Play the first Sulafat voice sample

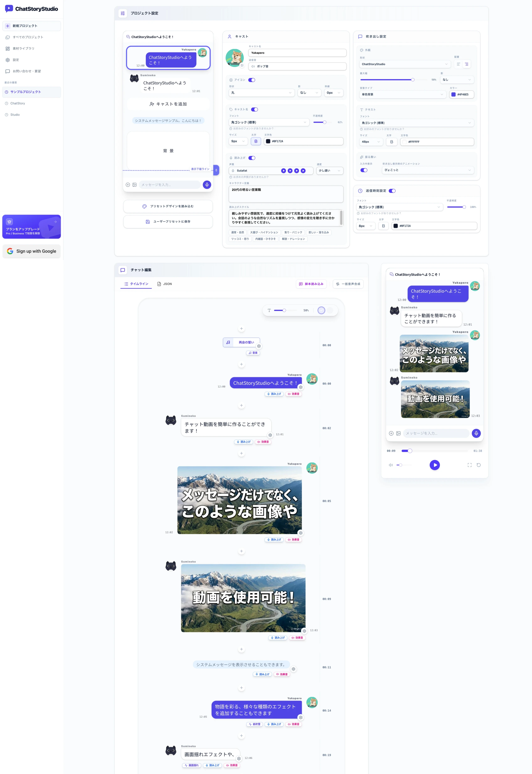(283, 171)
